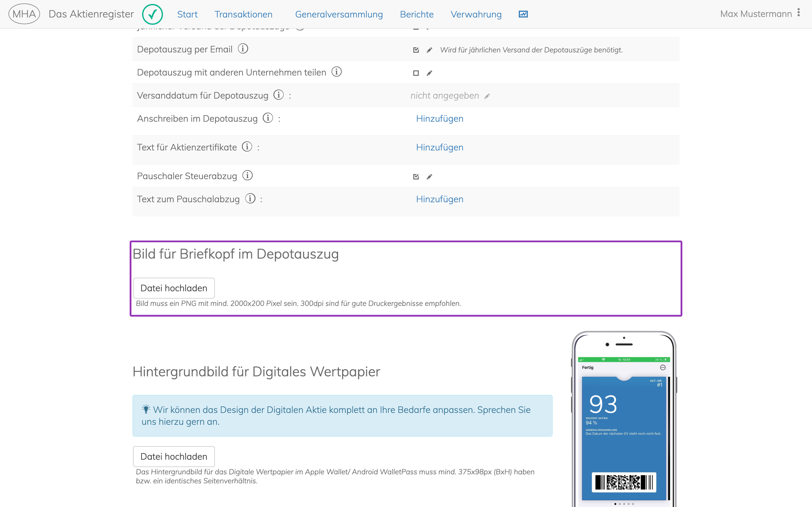Open the Generalversammlung menu

[x=339, y=14]
